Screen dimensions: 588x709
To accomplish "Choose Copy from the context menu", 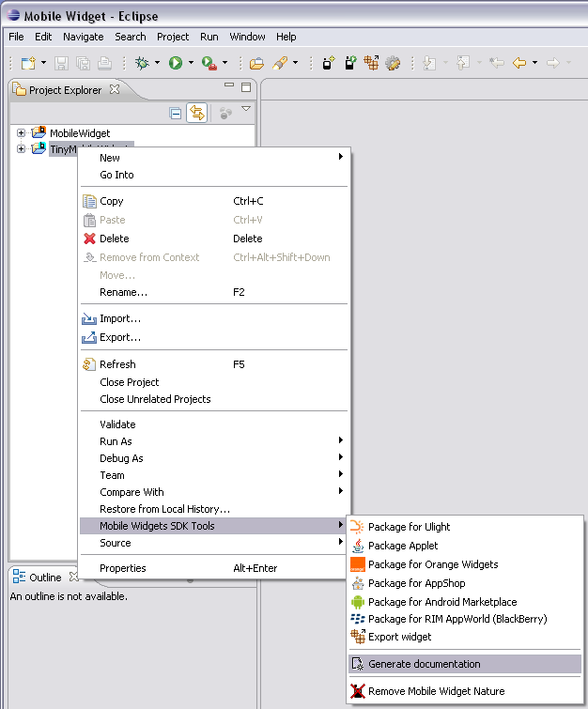I will coord(213,201).
